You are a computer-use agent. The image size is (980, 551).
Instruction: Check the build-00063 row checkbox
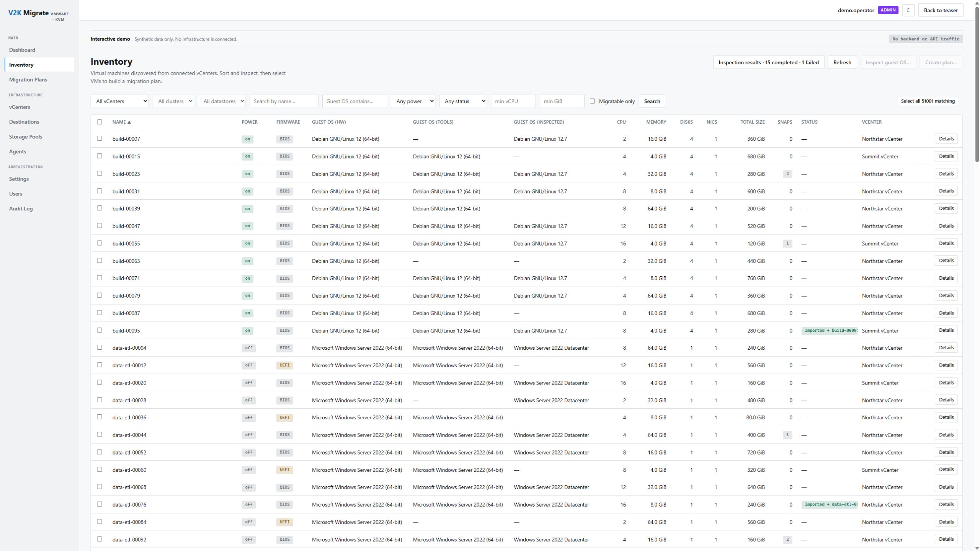100,261
